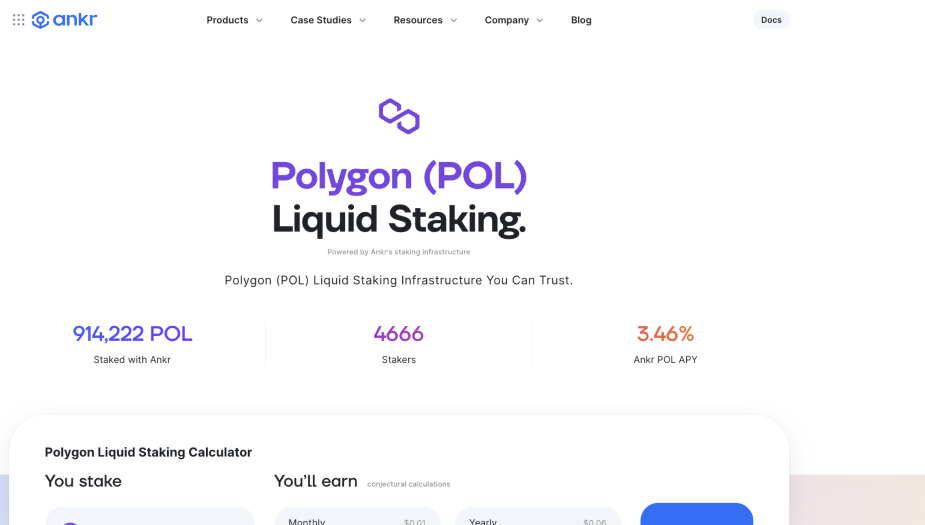Click the 3.46% Ankr POL APY figure
Image resolution: width=925 pixels, height=525 pixels.
(665, 334)
